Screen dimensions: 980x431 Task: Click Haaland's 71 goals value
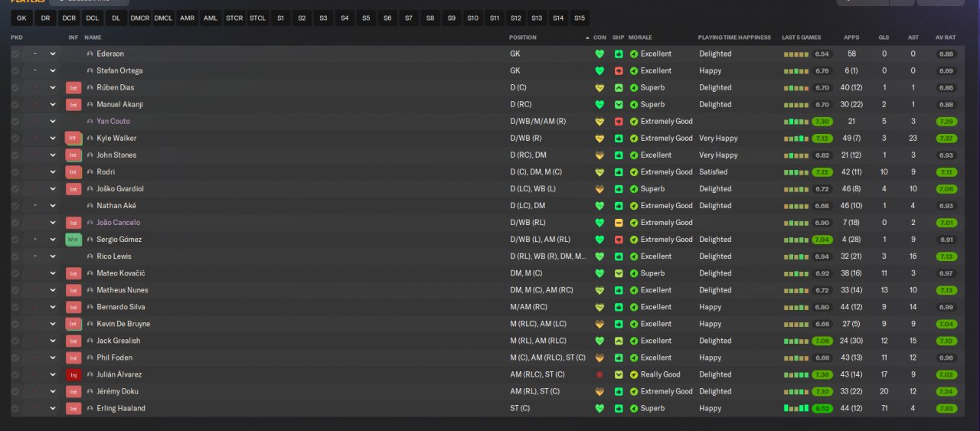884,408
